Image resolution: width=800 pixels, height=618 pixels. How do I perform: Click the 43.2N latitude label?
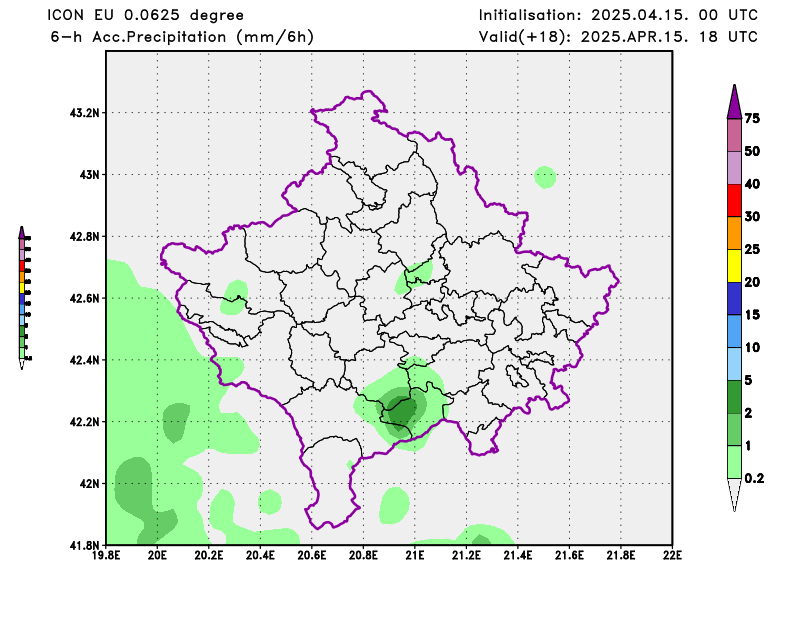(x=85, y=113)
